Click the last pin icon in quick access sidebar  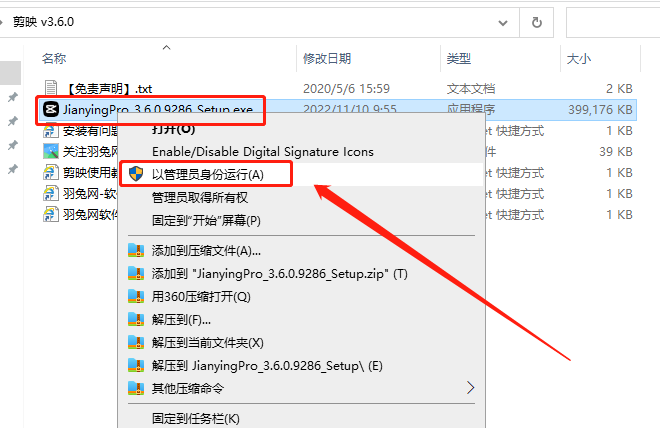point(13,169)
